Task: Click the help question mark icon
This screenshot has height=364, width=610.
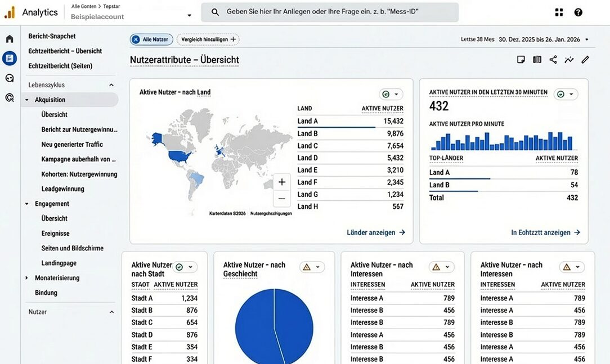Action: coord(578,12)
